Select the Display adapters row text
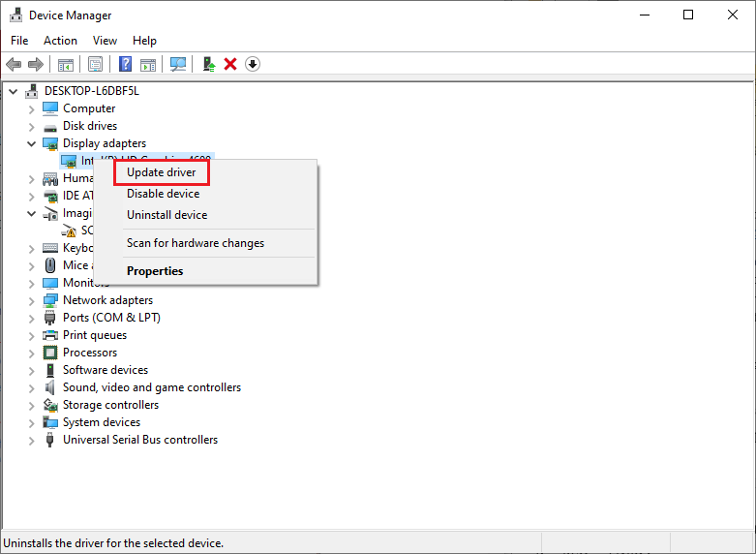This screenshot has height=554, width=756. click(105, 143)
